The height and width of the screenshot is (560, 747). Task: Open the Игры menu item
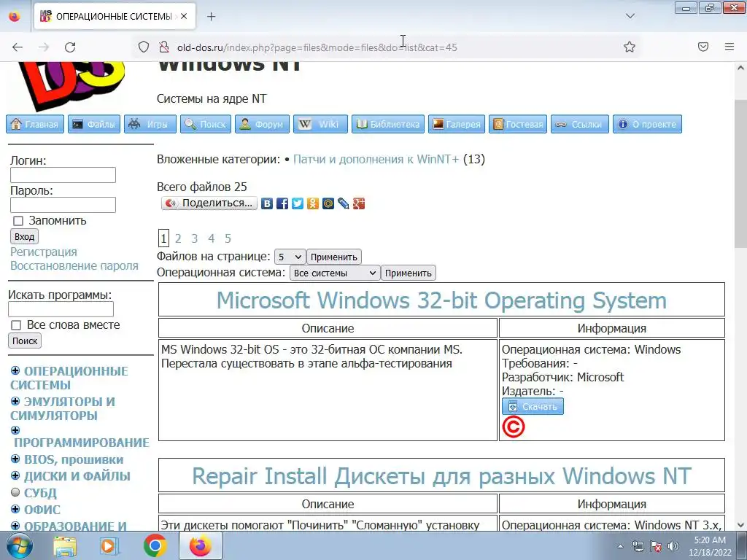coord(150,124)
